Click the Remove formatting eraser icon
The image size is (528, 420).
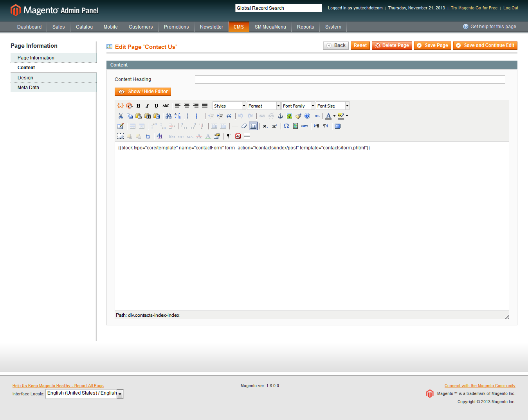[244, 126]
